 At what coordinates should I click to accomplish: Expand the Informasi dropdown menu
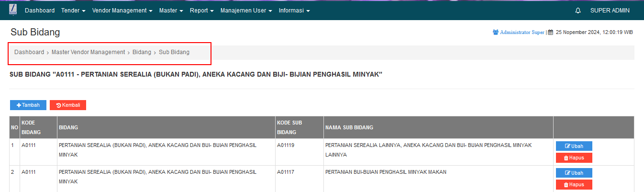coord(294,11)
